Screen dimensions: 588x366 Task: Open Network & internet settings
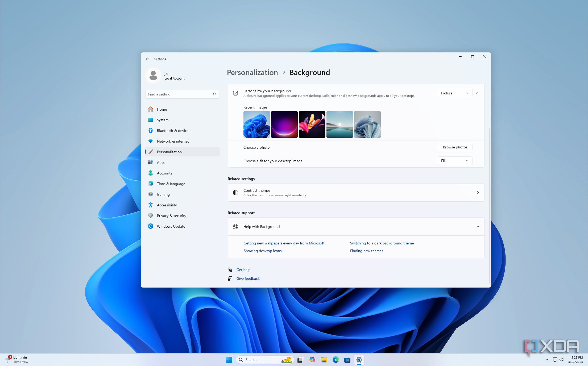[x=183, y=141]
